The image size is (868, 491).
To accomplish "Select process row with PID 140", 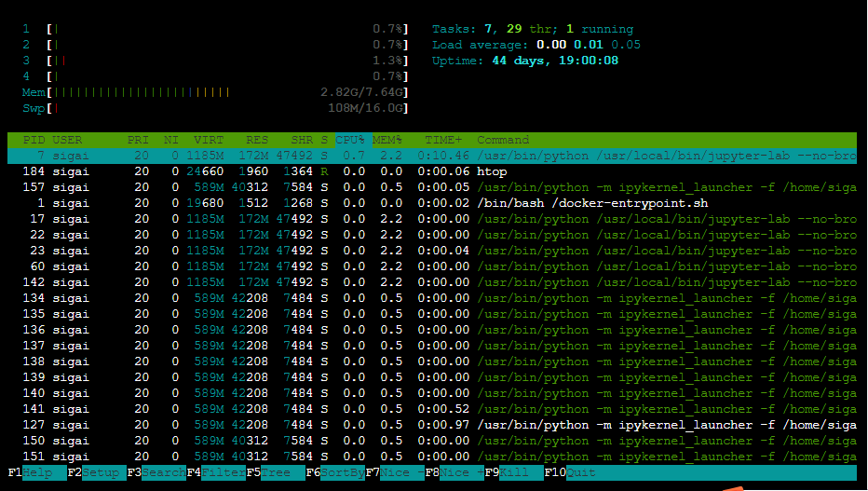I will [432, 393].
